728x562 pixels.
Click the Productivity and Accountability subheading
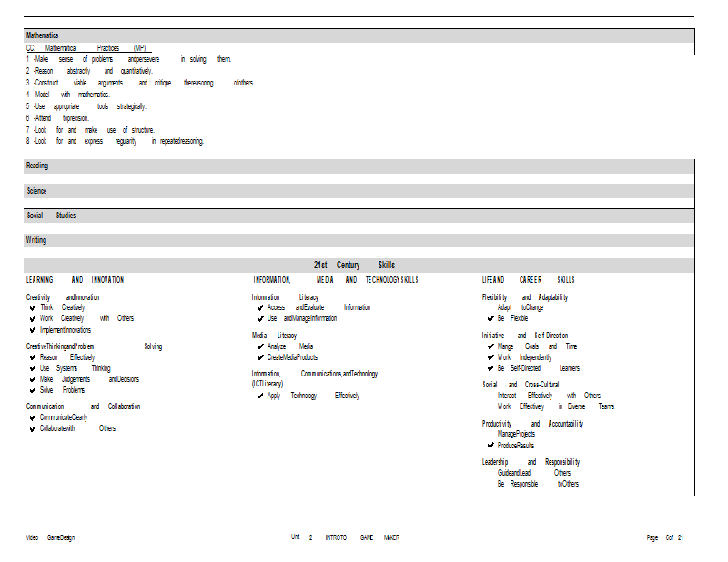pyautogui.click(x=532, y=424)
